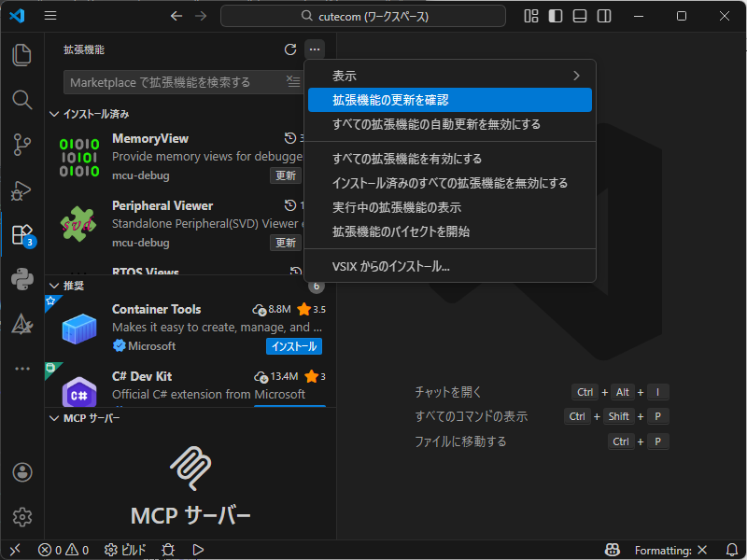Image resolution: width=747 pixels, height=560 pixels.
Task: Click the run play icon in status bar
Action: coord(198,551)
